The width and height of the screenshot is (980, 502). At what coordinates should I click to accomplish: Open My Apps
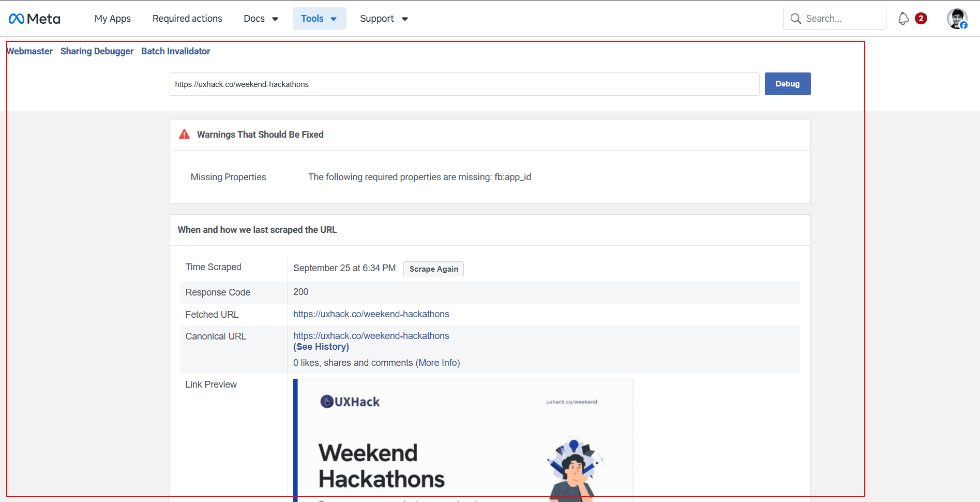113,19
